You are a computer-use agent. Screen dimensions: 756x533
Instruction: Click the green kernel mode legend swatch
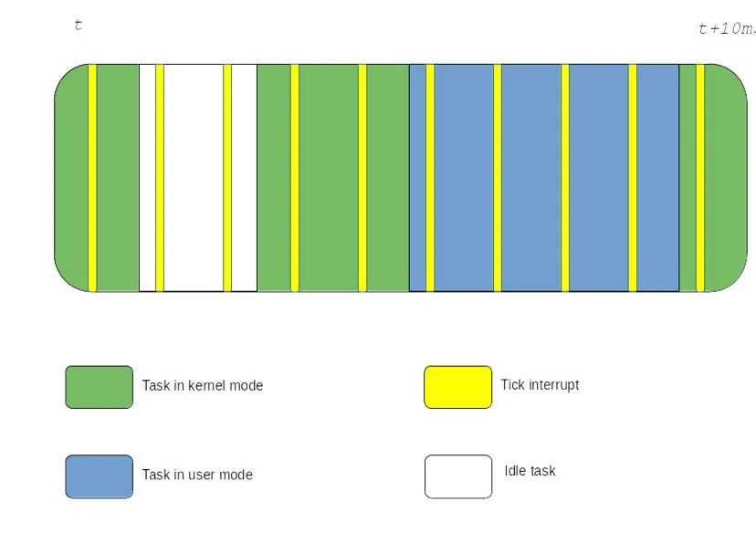click(x=99, y=387)
